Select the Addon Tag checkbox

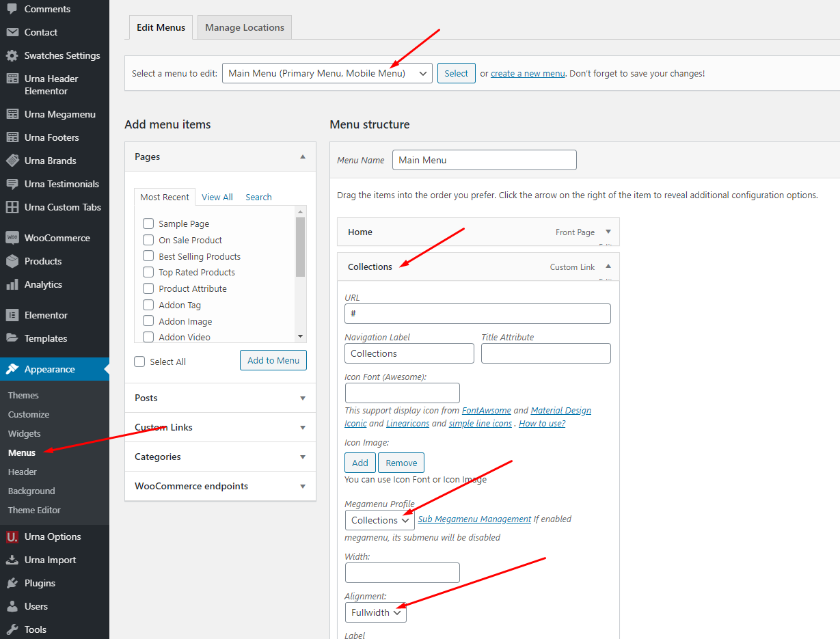[148, 305]
